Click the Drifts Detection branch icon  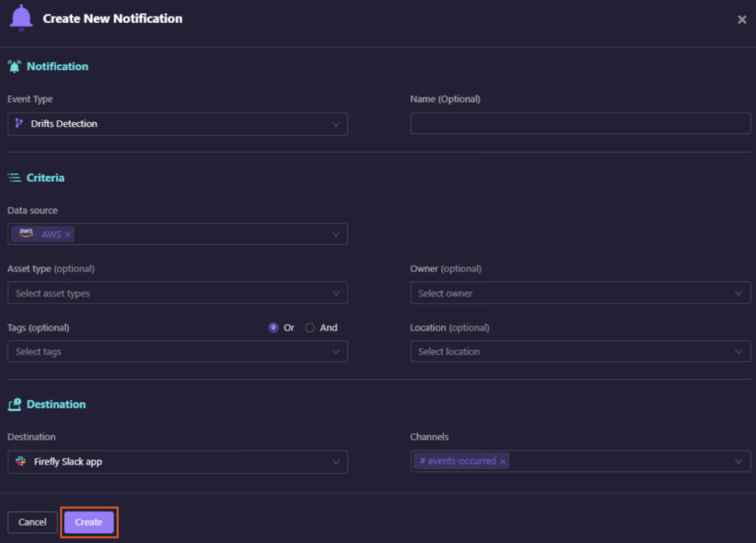pyautogui.click(x=19, y=123)
